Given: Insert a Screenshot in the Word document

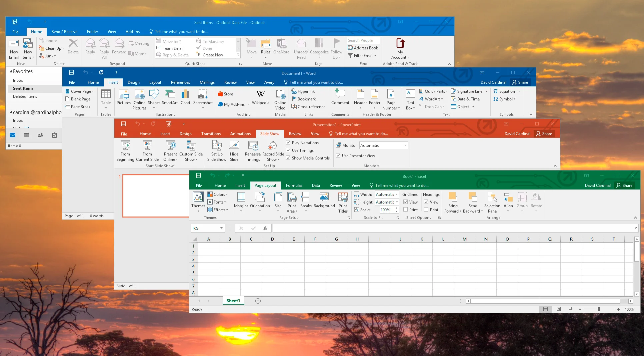Looking at the screenshot, I should (x=203, y=98).
